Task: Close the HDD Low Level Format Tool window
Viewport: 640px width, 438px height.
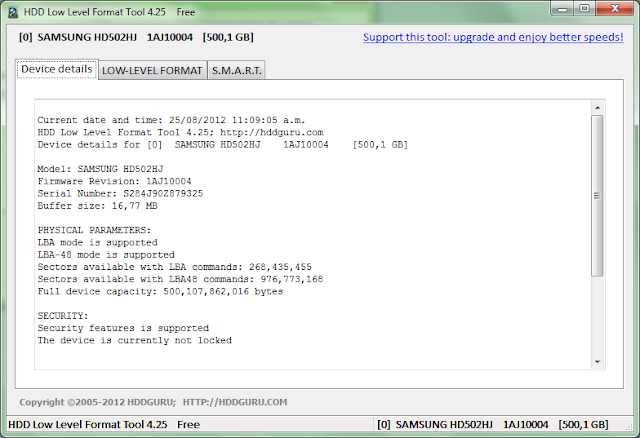Action: [615, 9]
